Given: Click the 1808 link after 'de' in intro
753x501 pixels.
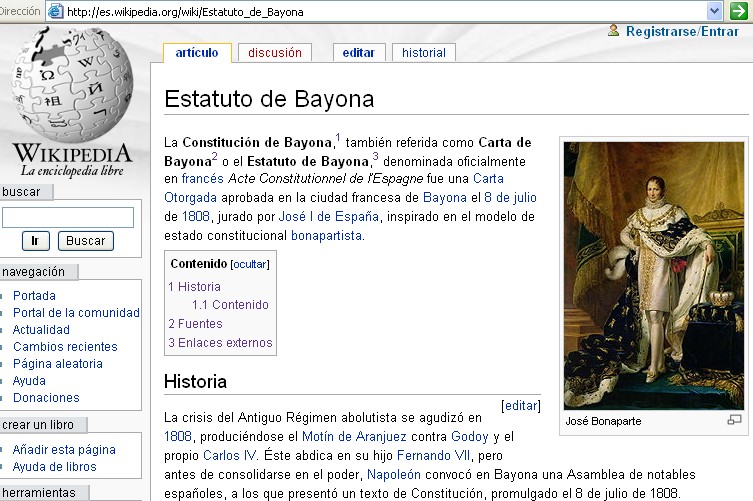Looking at the screenshot, I should tap(196, 217).
